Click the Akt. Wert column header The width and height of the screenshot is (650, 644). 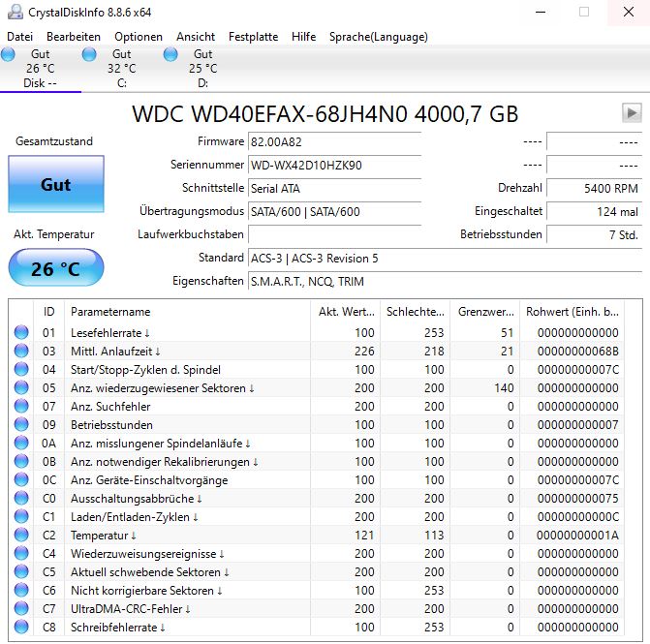click(x=345, y=312)
